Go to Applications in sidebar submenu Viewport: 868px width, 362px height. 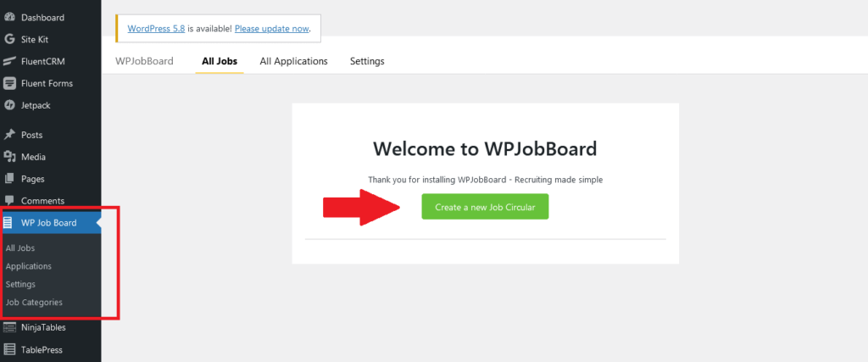(28, 266)
